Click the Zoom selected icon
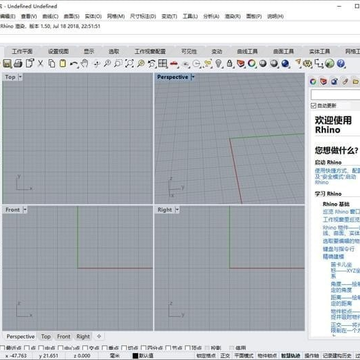This screenshot has width=360, height=360. [x=141, y=63]
